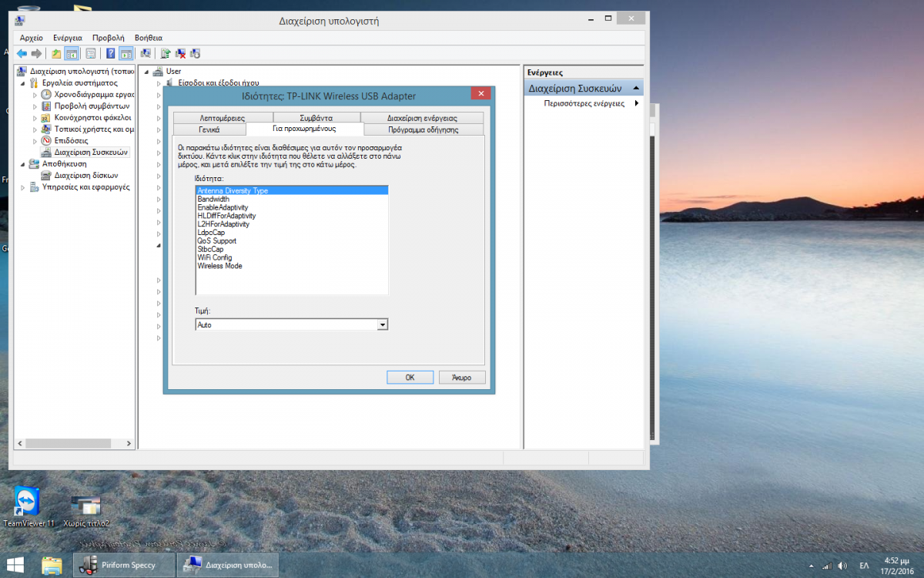Image resolution: width=924 pixels, height=578 pixels.
Task: Expand the Προβολή συμβάντων node arrow
Action: (x=35, y=106)
